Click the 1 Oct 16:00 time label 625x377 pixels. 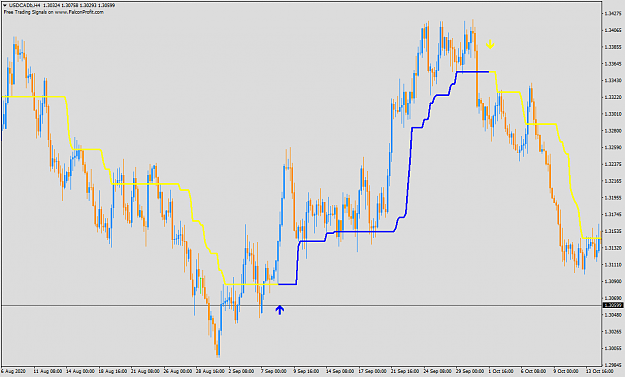[501, 371]
